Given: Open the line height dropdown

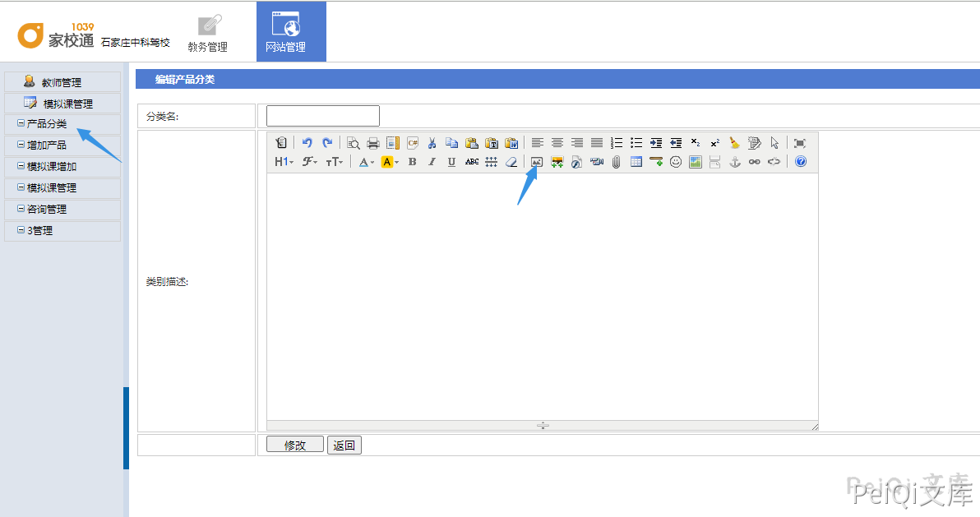Looking at the screenshot, I should [x=492, y=162].
